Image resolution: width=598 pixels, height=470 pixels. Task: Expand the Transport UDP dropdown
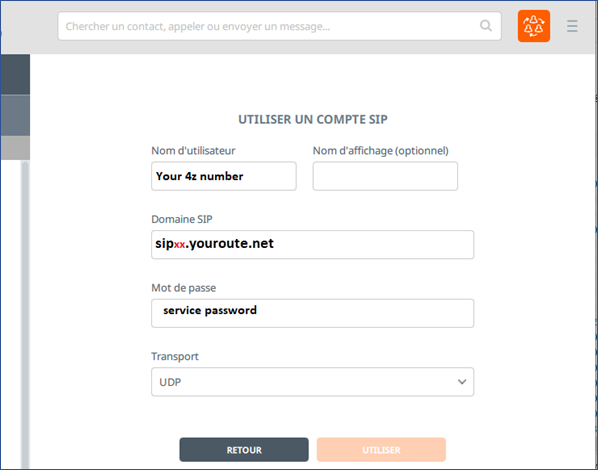click(312, 382)
